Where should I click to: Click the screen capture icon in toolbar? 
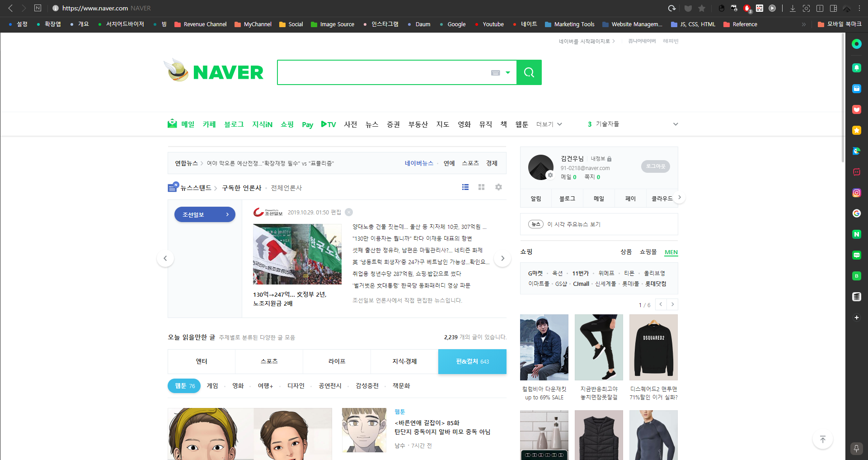point(806,8)
